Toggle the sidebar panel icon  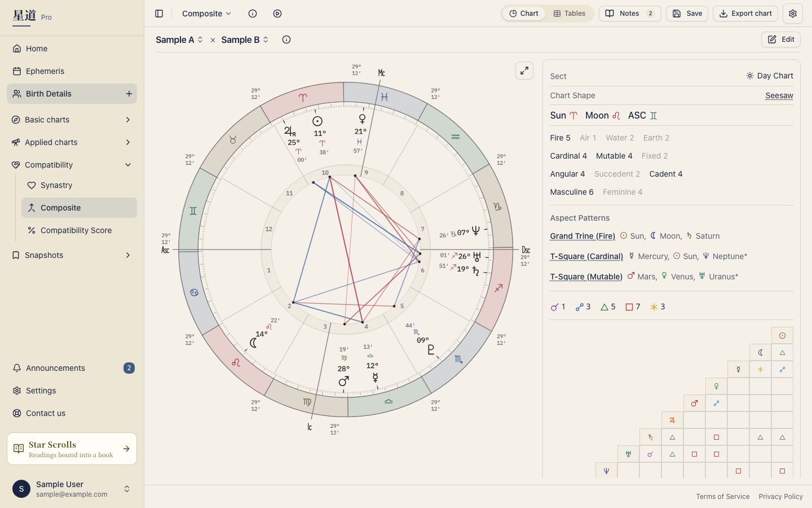[159, 14]
